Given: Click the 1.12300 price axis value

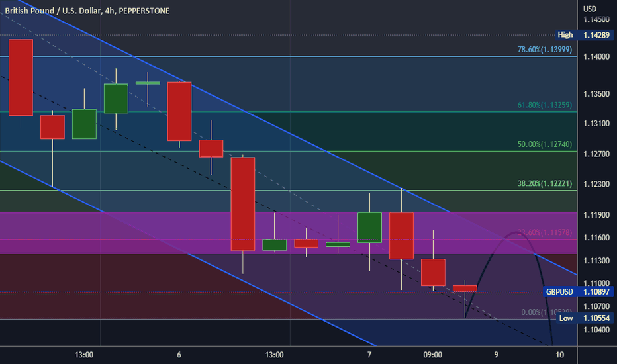Looking at the screenshot, I should 596,184.
